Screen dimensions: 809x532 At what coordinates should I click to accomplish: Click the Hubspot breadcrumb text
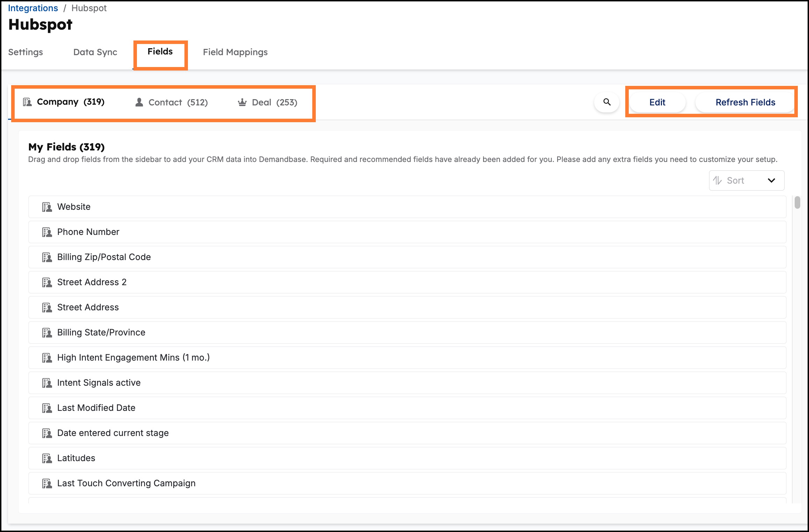tap(89, 8)
